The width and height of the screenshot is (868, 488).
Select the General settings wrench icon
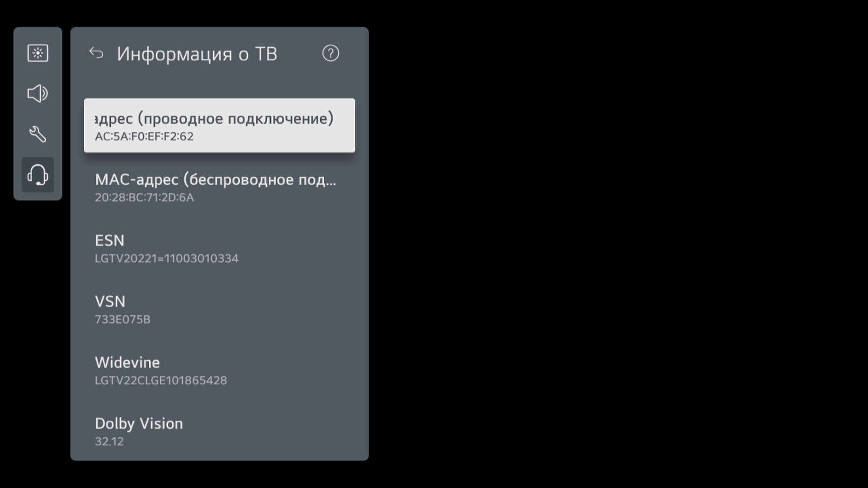point(38,134)
